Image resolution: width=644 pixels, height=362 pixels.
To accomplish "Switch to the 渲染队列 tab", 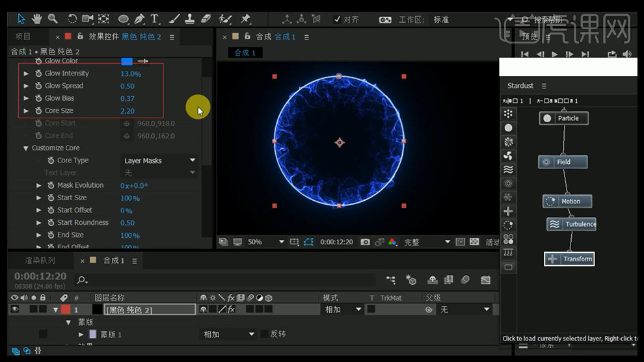I will pyautogui.click(x=40, y=261).
